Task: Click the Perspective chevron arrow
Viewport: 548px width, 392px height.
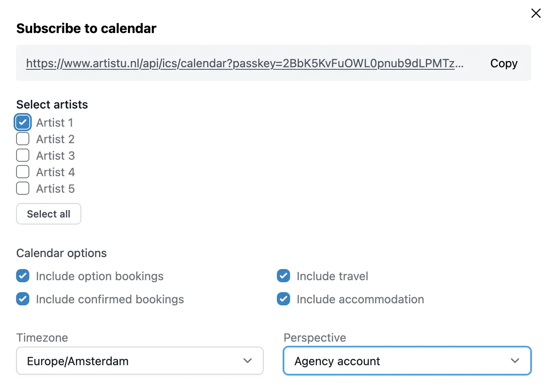Action: click(515, 361)
